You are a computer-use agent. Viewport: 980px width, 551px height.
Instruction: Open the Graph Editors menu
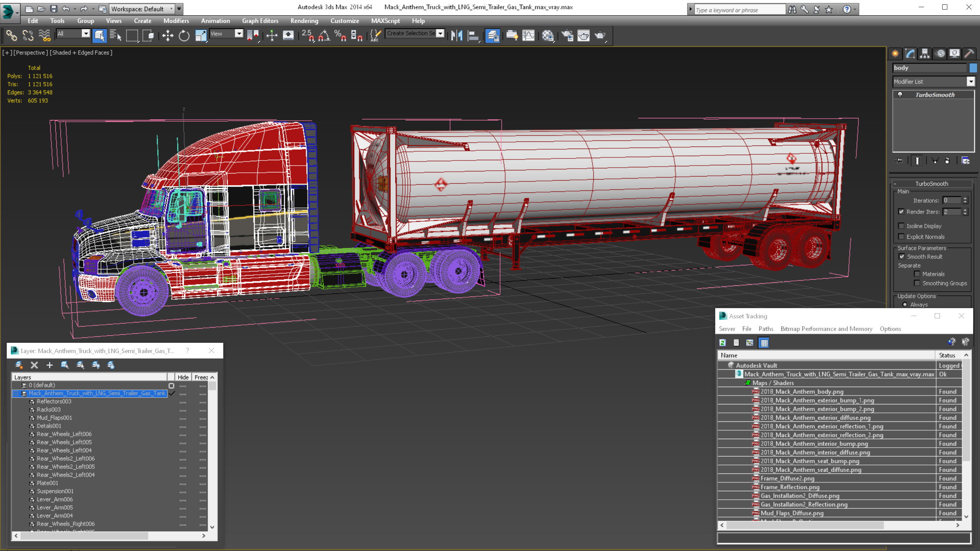point(260,21)
